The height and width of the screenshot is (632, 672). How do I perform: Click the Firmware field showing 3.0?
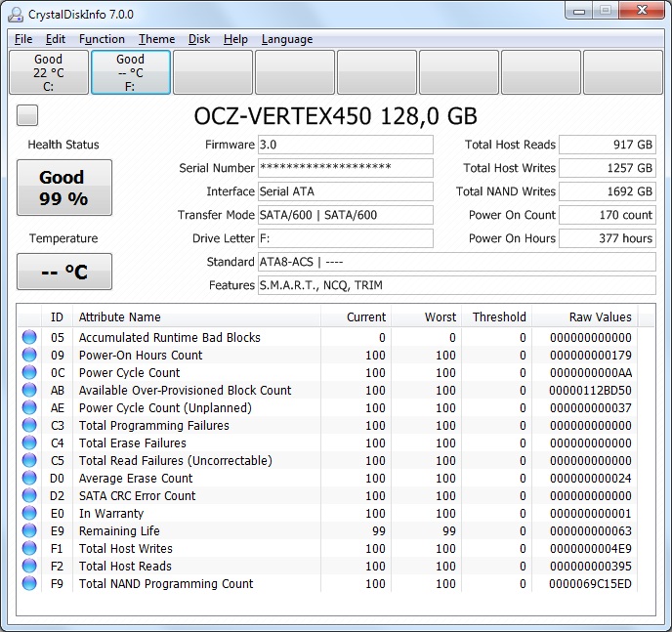click(x=346, y=145)
